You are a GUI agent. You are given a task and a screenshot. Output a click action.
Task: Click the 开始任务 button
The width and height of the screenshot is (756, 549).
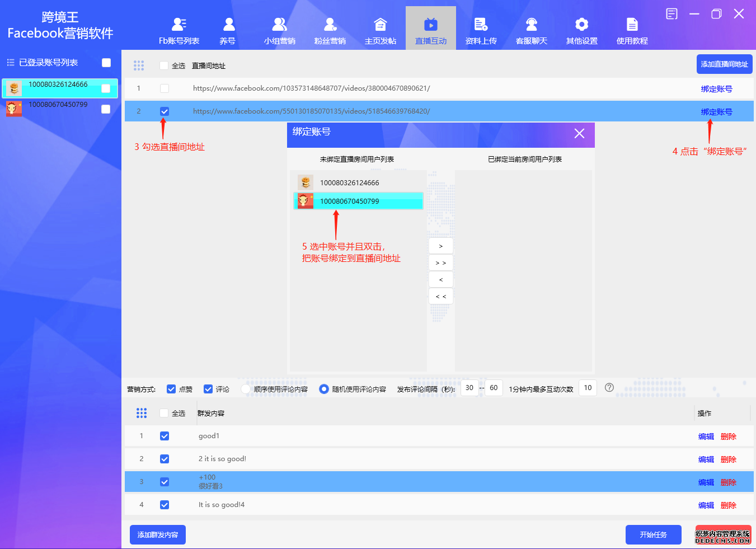[x=653, y=534]
